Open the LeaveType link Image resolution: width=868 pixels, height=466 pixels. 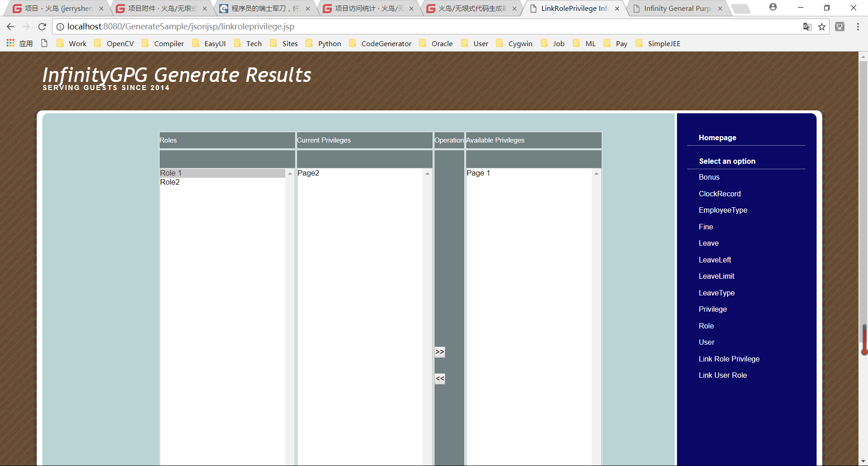tap(717, 293)
